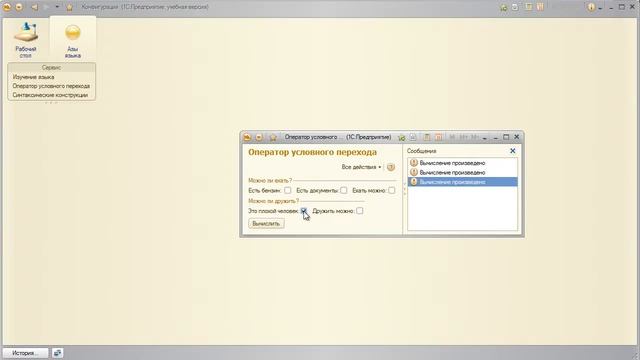
Task: Maximize the Оператор условного dialog
Action: [x=506, y=137]
